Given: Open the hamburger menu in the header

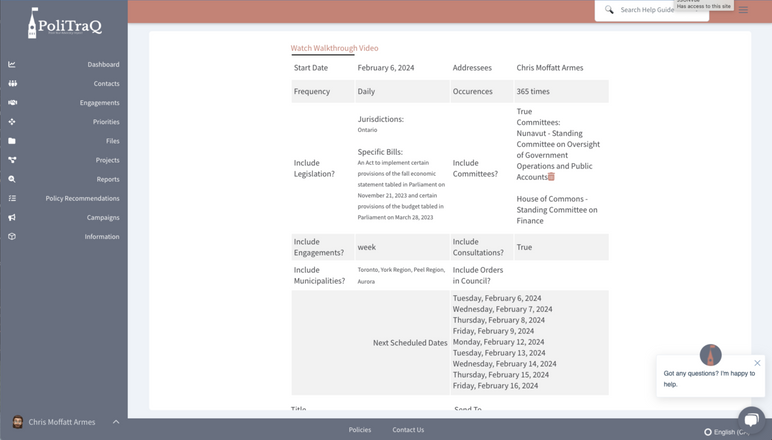Looking at the screenshot, I should [743, 10].
